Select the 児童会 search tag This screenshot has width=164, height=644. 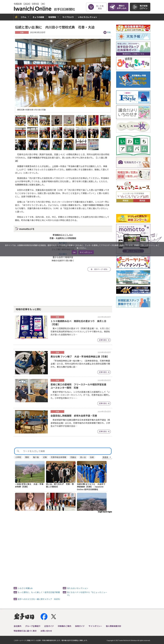[x=73, y=457]
